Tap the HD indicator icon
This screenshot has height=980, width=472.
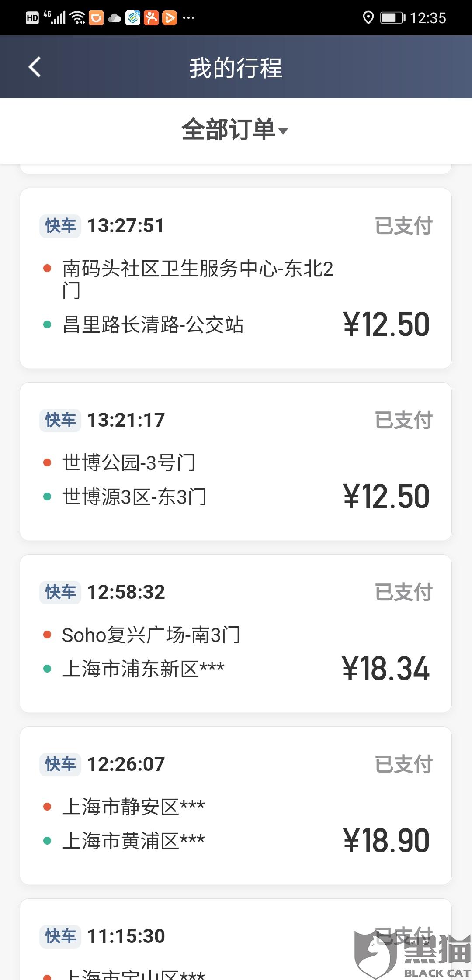32,18
